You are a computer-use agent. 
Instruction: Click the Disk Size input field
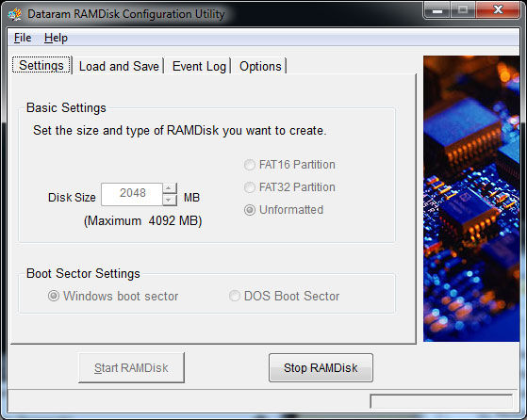(132, 194)
